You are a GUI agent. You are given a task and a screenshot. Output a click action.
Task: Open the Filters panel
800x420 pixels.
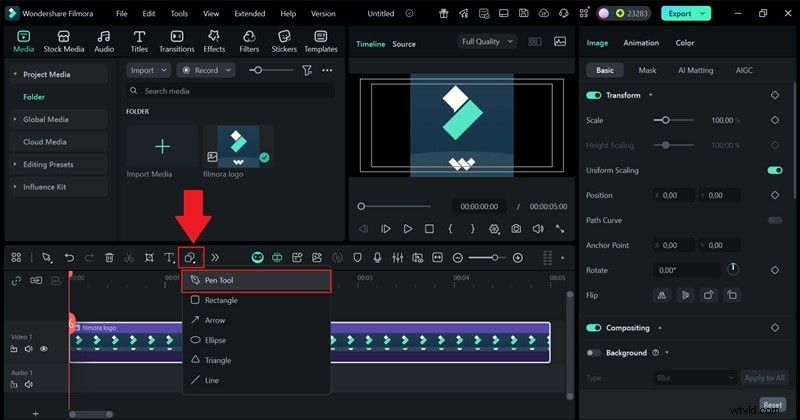[249, 41]
